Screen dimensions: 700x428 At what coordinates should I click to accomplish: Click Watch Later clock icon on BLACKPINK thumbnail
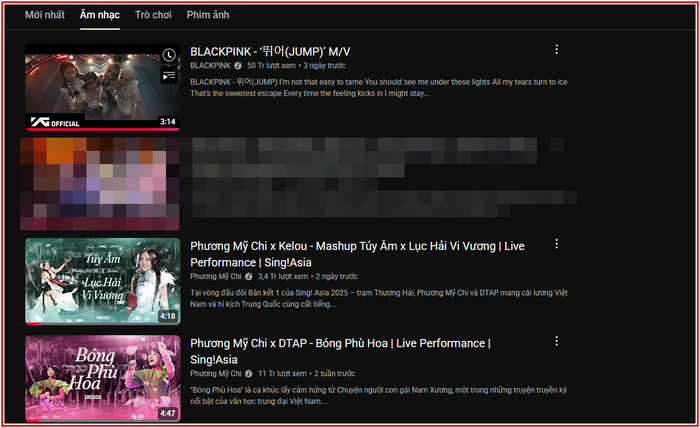point(169,55)
